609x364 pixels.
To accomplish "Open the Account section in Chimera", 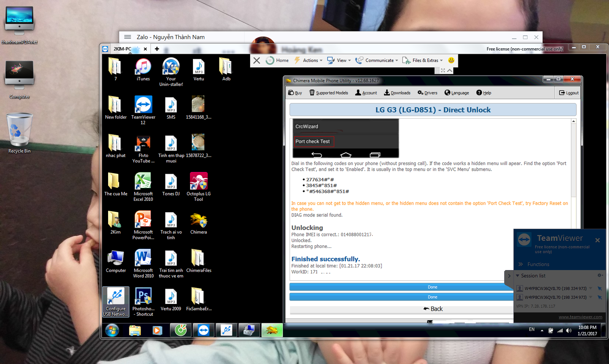I will (366, 93).
